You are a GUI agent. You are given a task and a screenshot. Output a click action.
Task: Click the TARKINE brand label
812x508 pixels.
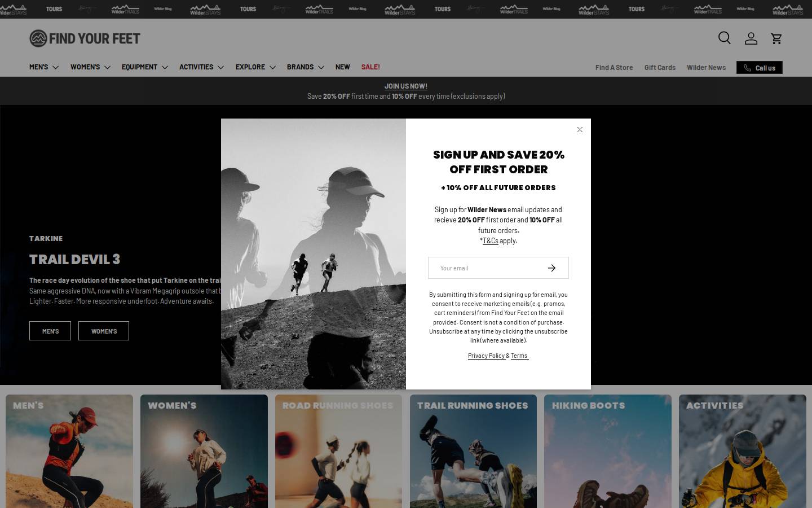tap(46, 238)
